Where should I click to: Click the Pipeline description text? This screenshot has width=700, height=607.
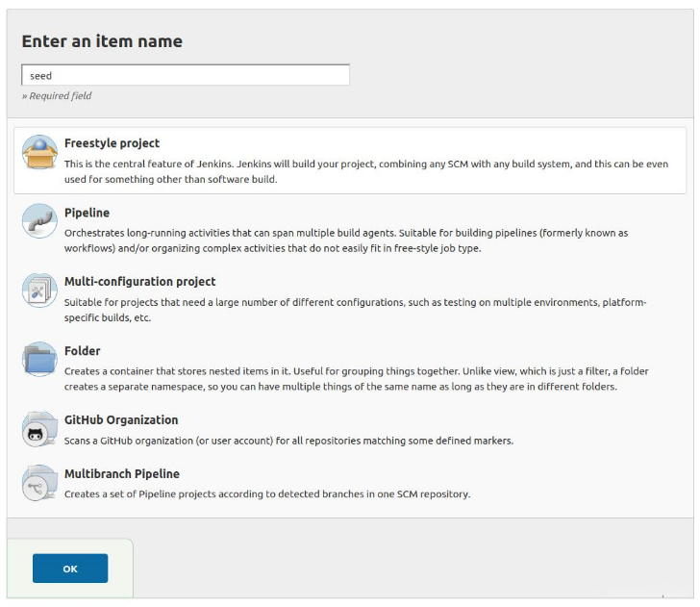point(345,240)
